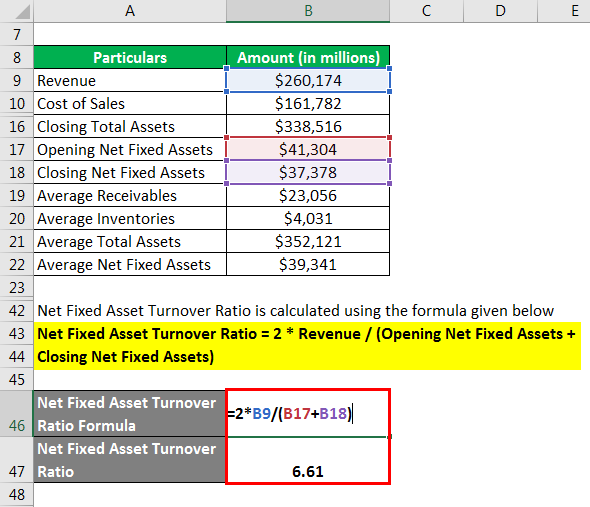Select the $338,516 value cell
This screenshot has height=507, width=590.
pos(308,126)
